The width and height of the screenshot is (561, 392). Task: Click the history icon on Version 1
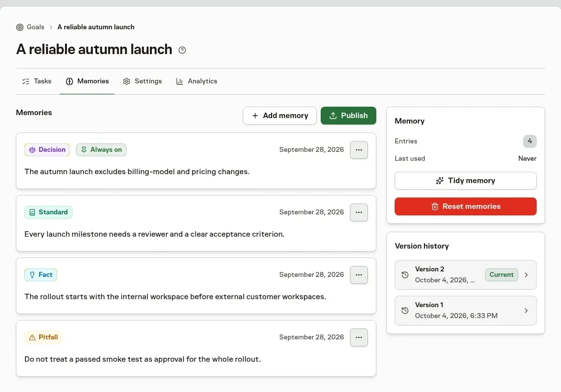(405, 311)
